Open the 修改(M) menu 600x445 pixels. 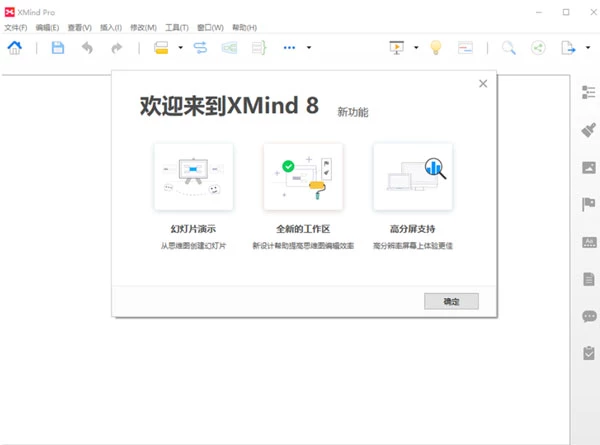click(x=143, y=28)
